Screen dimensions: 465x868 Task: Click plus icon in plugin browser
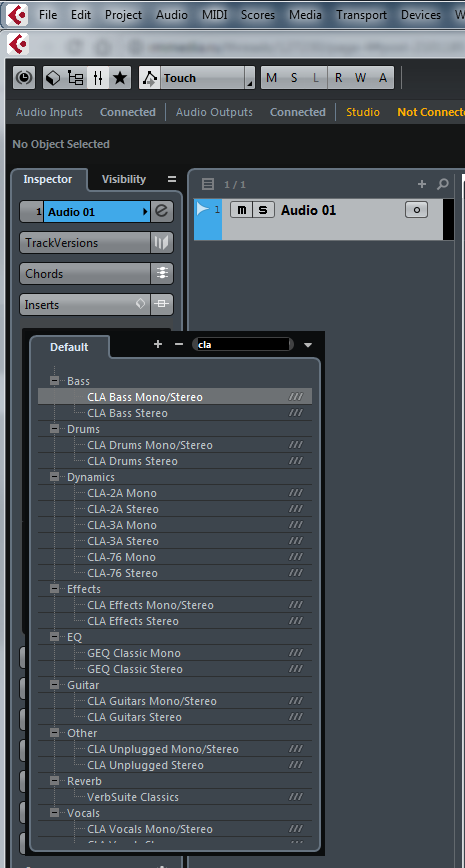(158, 344)
